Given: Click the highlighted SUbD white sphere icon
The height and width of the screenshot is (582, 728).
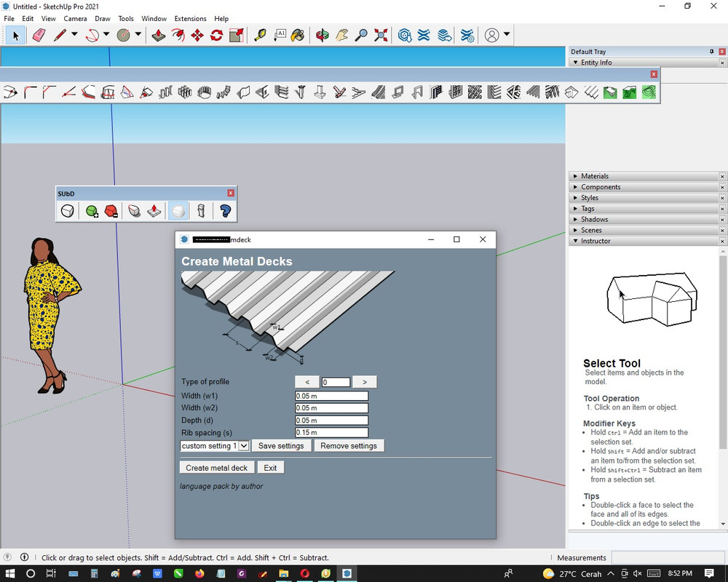Looking at the screenshot, I should click(178, 211).
